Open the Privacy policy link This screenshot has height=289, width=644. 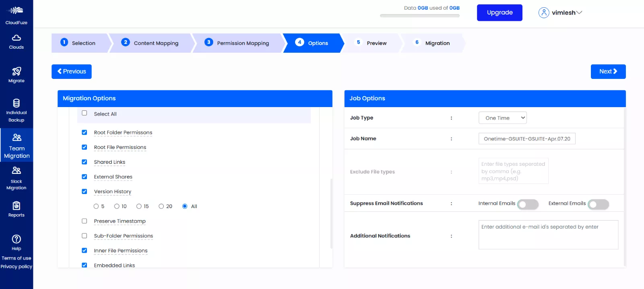(17, 266)
